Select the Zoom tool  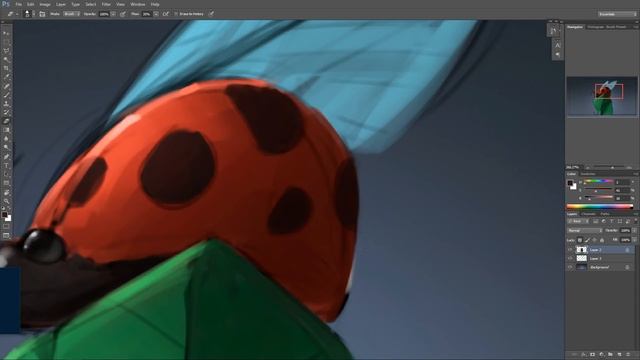point(6,201)
